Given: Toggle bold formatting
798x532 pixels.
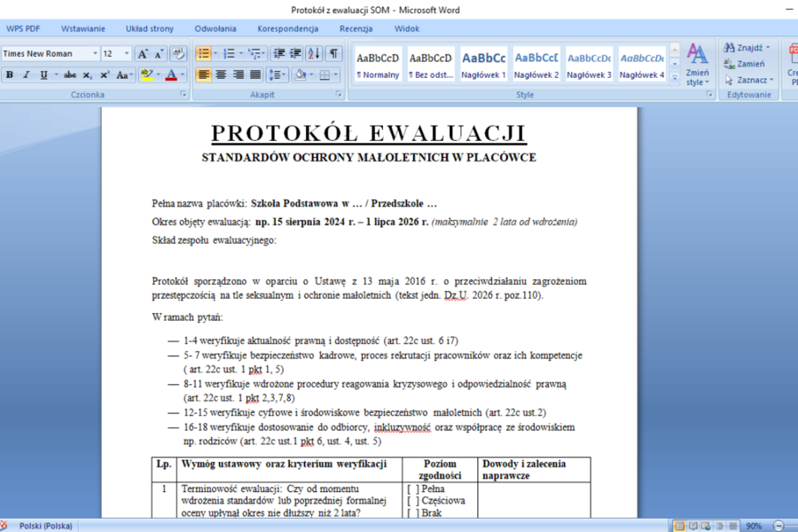Looking at the screenshot, I should click(x=10, y=74).
